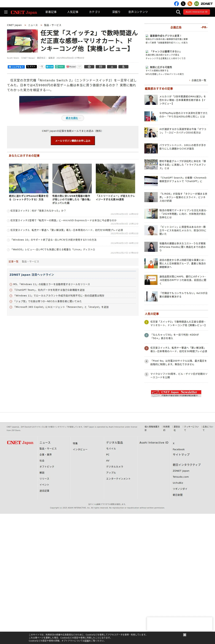Open the 議事録作成もデジタル変革 ad link
This screenshot has height=644, width=215.
click(x=166, y=36)
